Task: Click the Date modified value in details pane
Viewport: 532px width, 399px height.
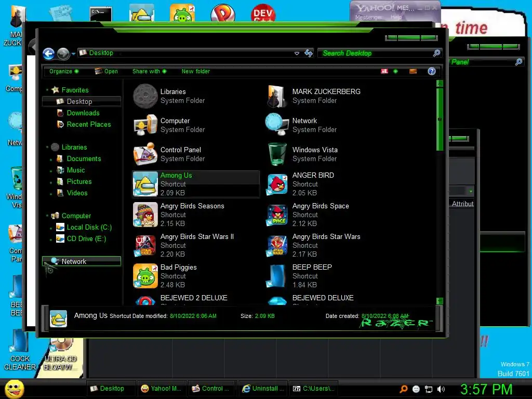Action: coord(193,316)
